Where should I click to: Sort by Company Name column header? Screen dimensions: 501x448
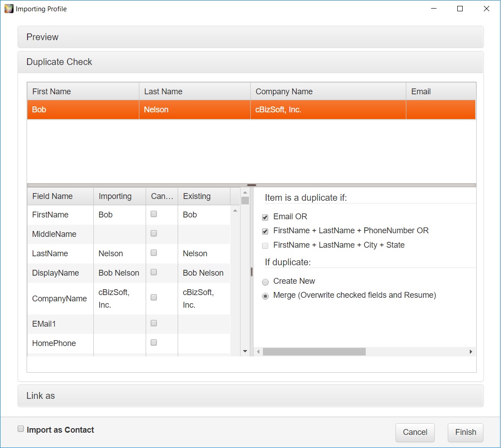[328, 92]
